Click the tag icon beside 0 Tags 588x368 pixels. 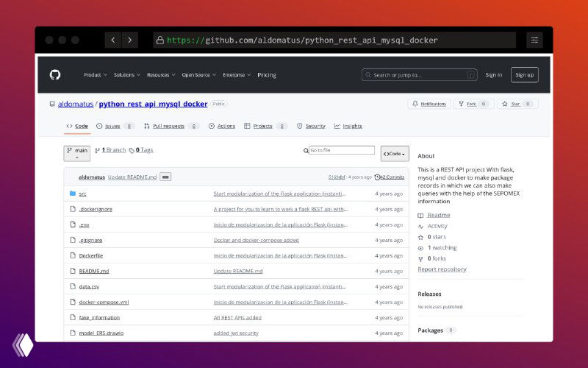point(132,151)
